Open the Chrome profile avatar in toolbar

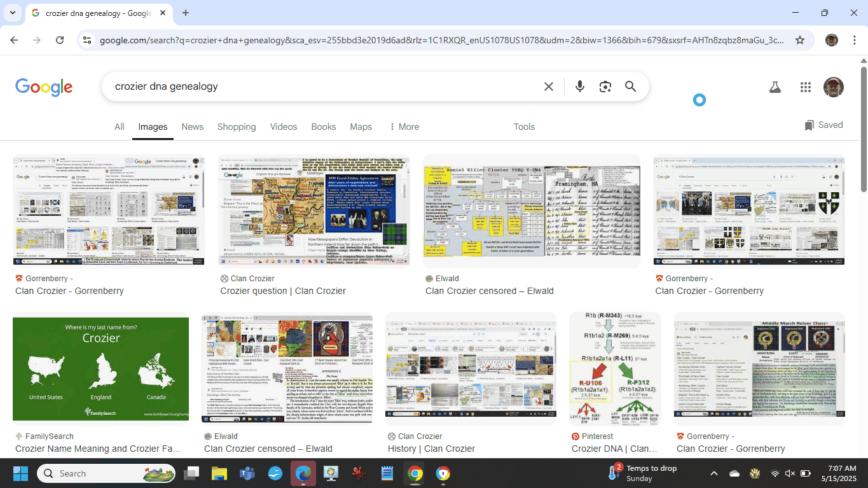832,40
